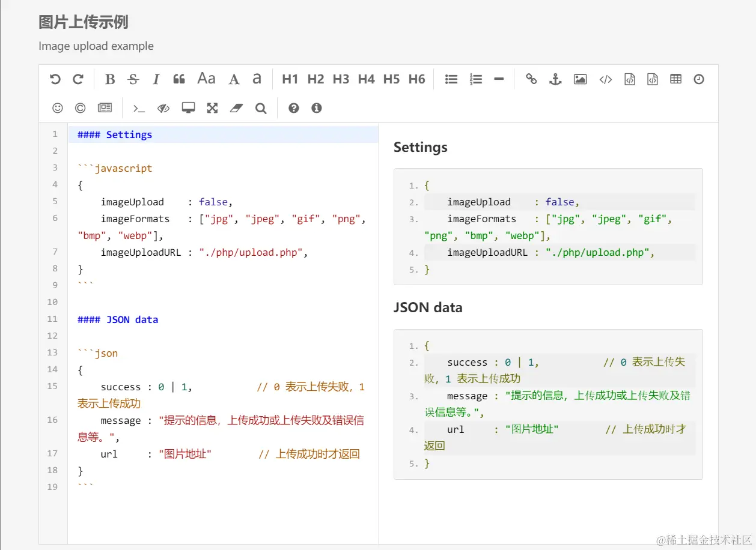Insert inline code
This screenshot has width=756, height=550.
[x=606, y=79]
